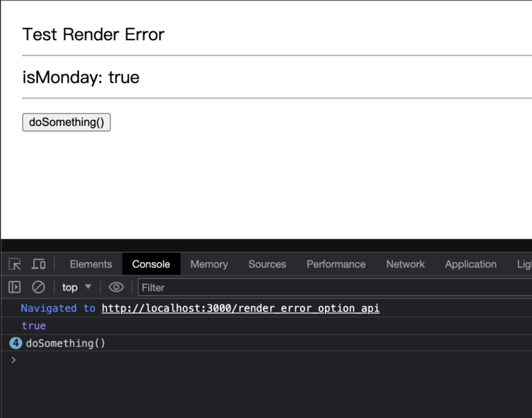Viewport: 532px width, 418px height.
Task: Activate the inspect element picker icon
Action: point(15,264)
